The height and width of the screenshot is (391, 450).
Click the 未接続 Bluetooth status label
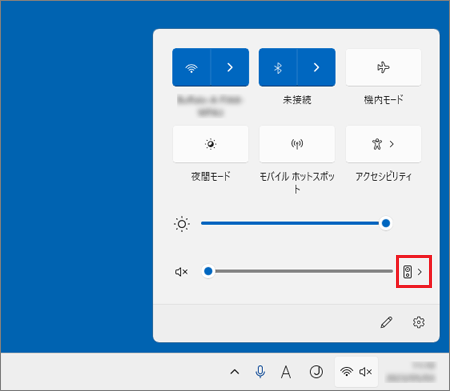coord(297,100)
